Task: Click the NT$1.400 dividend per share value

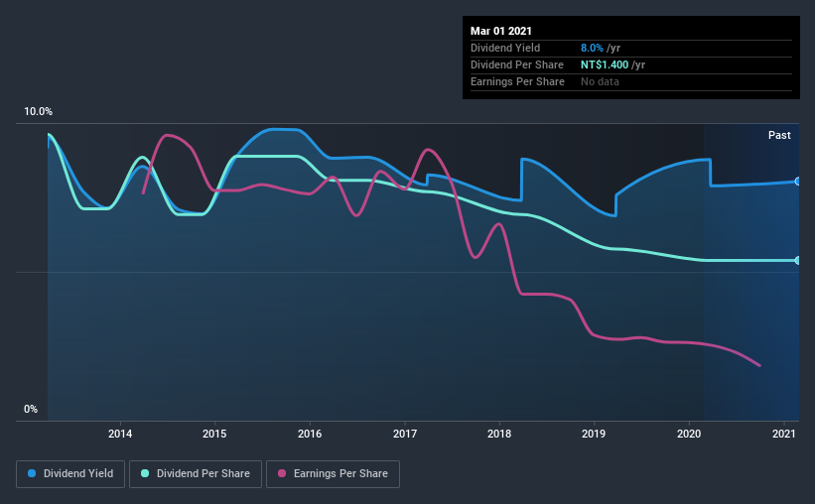Action: pos(605,64)
